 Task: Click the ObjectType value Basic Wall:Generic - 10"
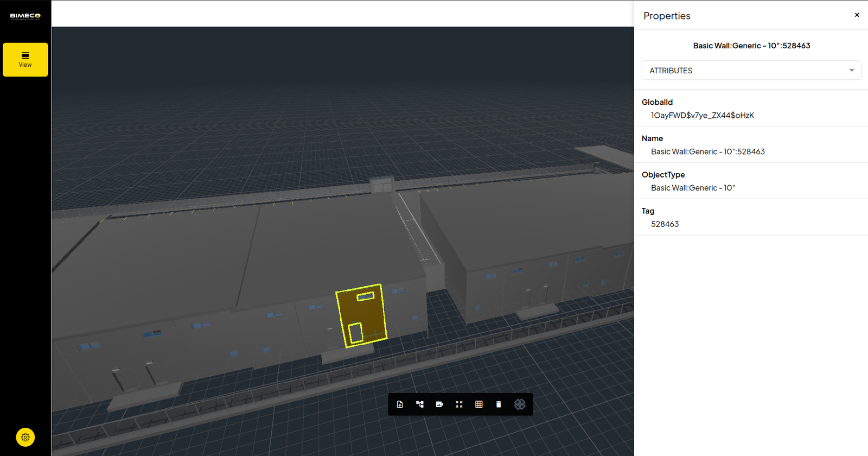coord(693,188)
